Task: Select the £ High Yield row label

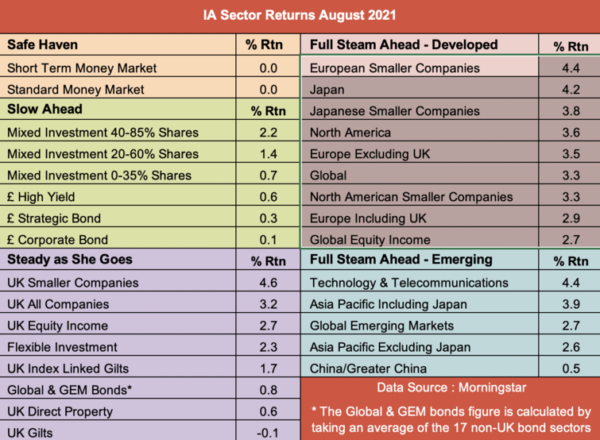Action: [43, 197]
